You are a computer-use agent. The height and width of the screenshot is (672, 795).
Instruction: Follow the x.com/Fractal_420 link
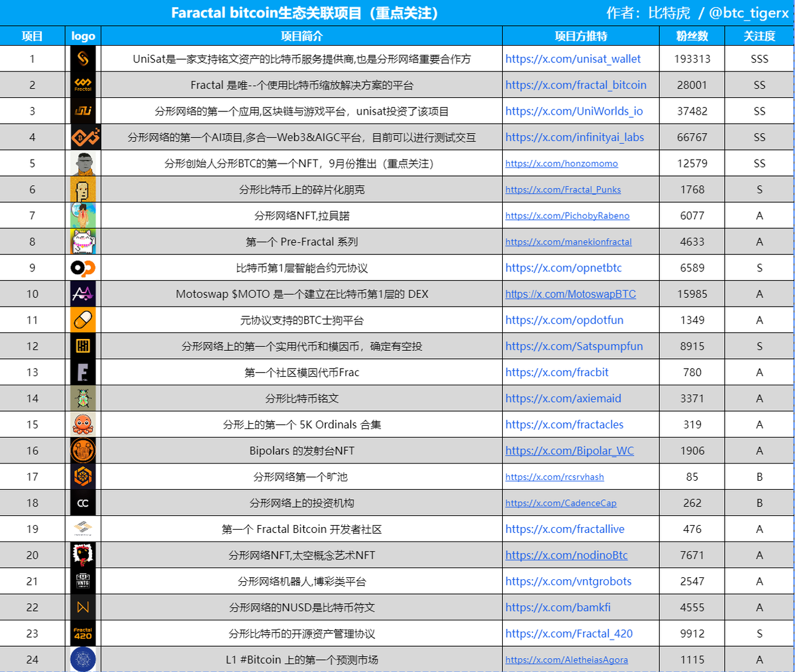click(569, 634)
